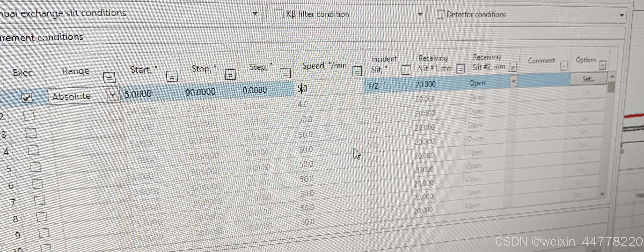Image resolution: width=644 pixels, height=252 pixels.
Task: Enable the Kβ filter condition checkbox
Action: tap(279, 14)
